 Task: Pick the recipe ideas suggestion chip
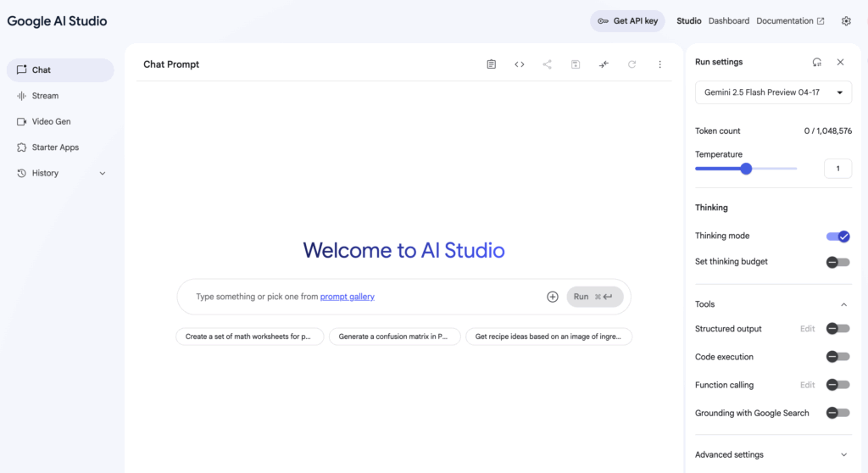click(548, 337)
